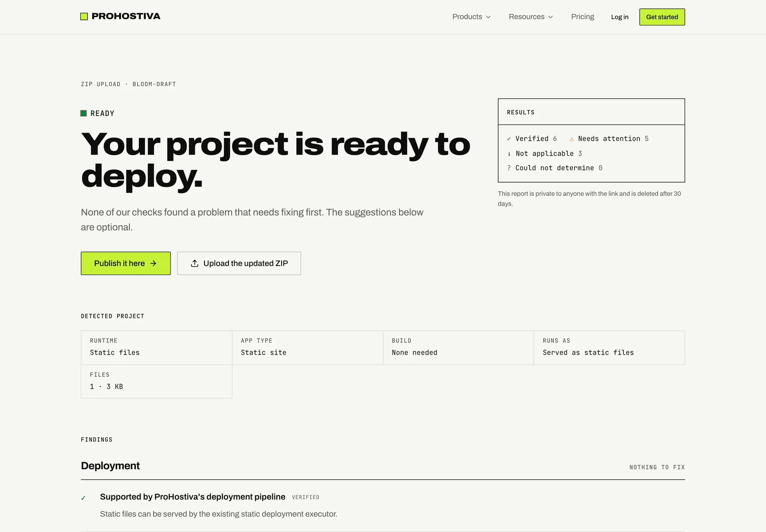Click the report privacy note about 30 days
The width and height of the screenshot is (766, 532).
point(589,199)
